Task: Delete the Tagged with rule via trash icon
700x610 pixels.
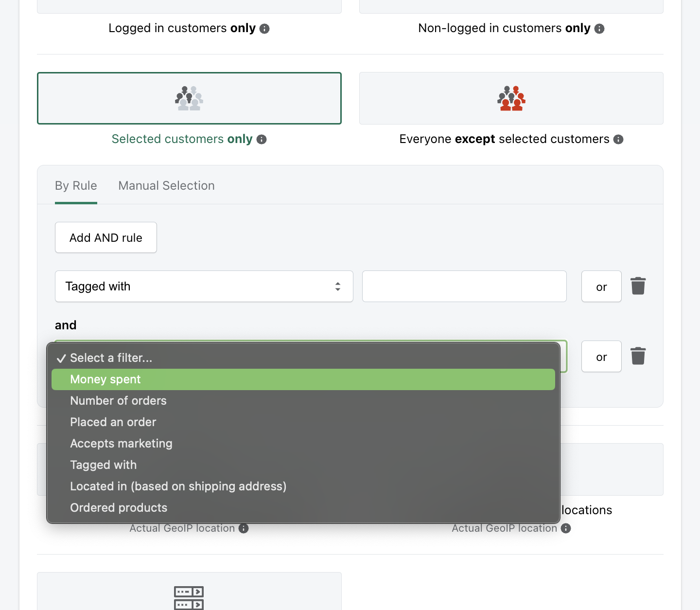Action: click(x=638, y=286)
